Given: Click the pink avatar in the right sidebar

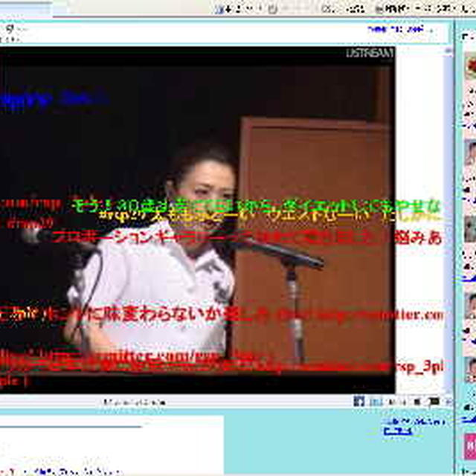Looking at the screenshot, I should (x=470, y=446).
